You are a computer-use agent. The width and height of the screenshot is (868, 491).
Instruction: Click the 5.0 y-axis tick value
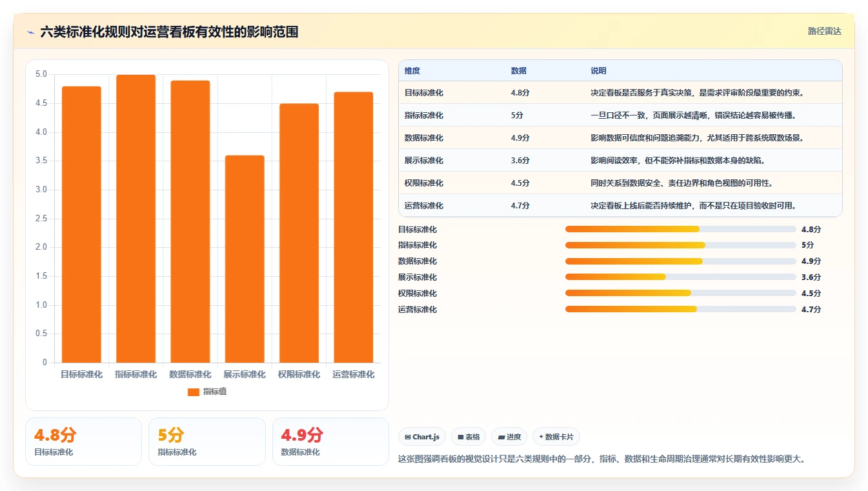click(x=41, y=74)
